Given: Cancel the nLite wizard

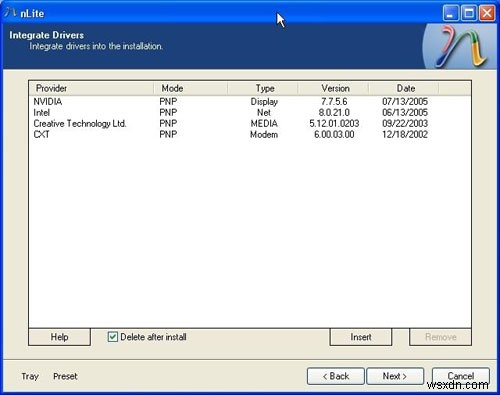Looking at the screenshot, I should point(461,376).
